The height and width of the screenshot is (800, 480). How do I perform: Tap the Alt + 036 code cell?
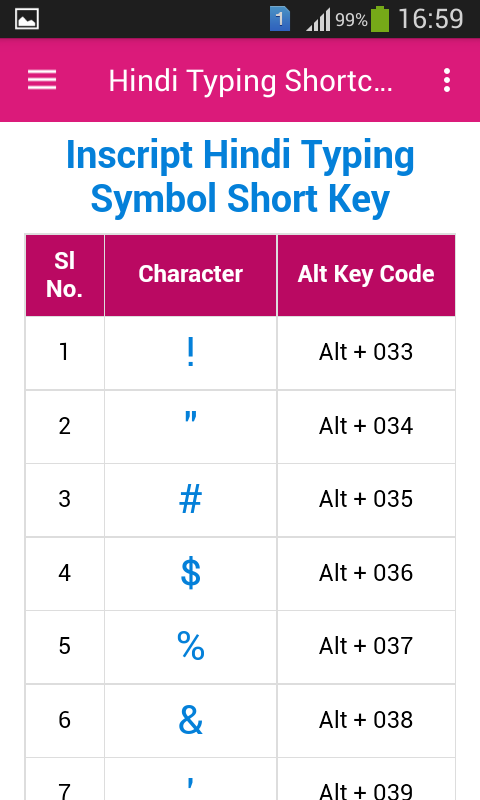coord(366,573)
